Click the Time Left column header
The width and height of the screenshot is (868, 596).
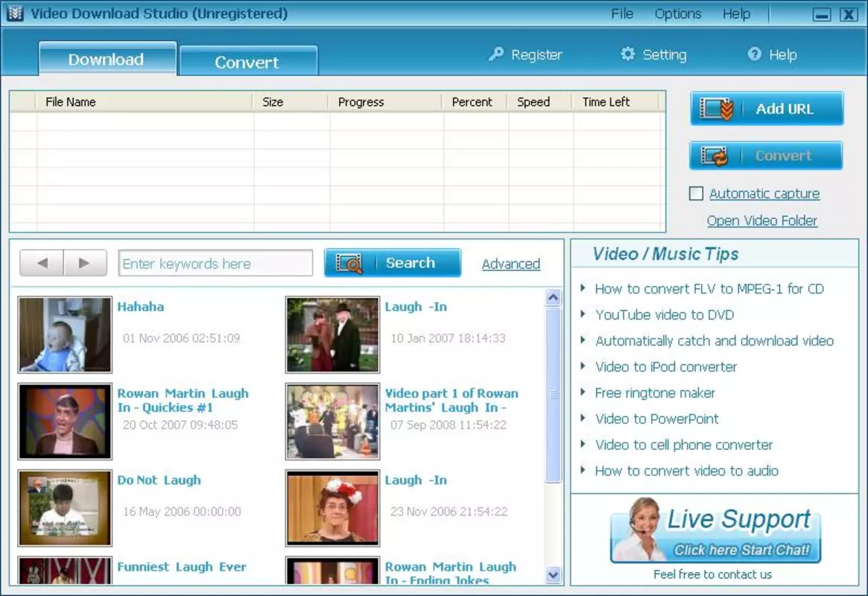coord(615,102)
